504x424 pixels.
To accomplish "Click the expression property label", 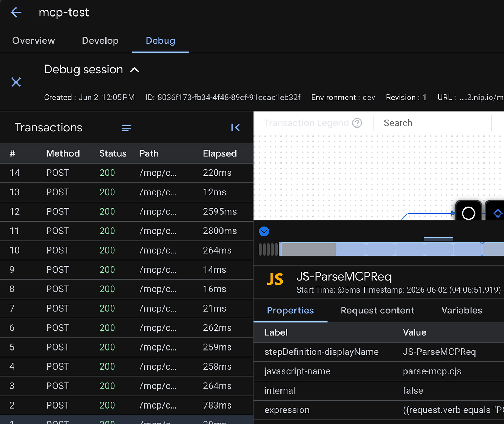I will tap(287, 410).
